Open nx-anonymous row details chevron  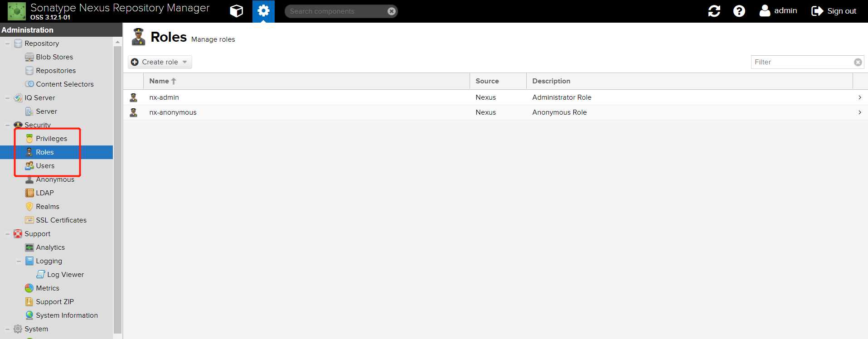click(860, 112)
